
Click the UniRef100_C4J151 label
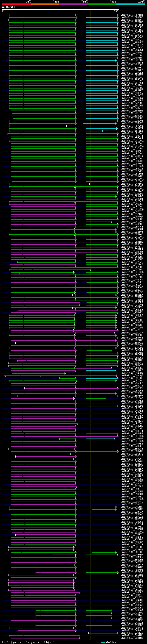click(x=132, y=184)
